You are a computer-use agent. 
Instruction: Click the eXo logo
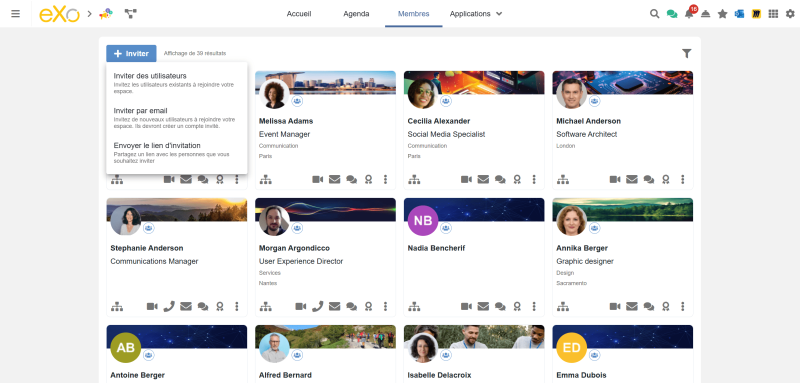[x=60, y=14]
